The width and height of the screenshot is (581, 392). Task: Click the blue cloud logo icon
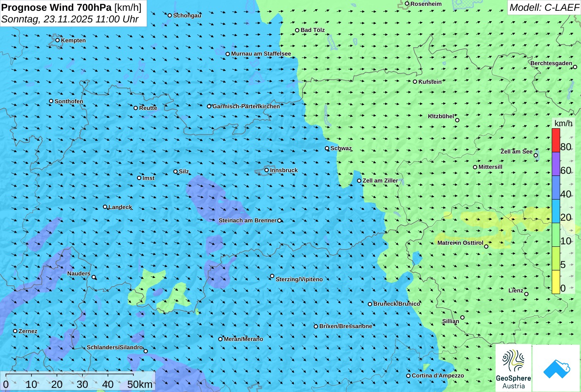556,368
